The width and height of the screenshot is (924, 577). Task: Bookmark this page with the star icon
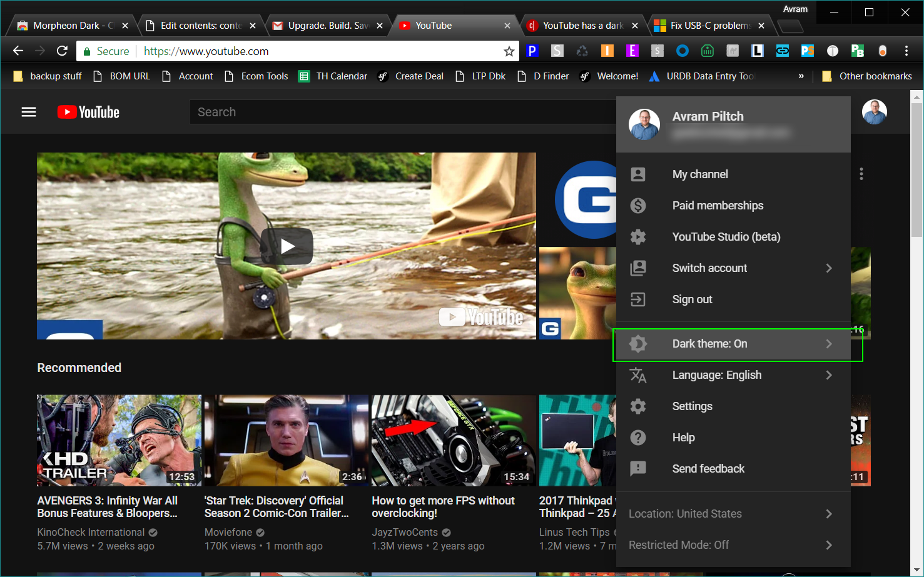pyautogui.click(x=509, y=51)
